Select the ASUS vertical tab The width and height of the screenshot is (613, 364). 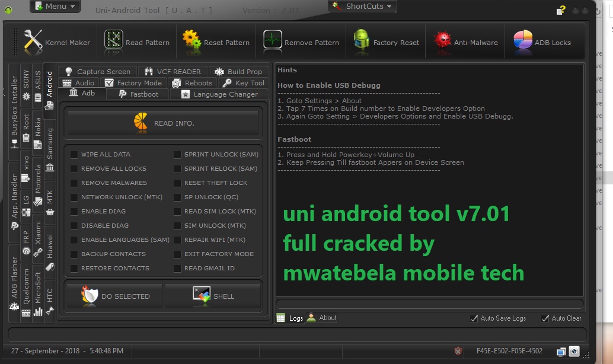tap(38, 85)
